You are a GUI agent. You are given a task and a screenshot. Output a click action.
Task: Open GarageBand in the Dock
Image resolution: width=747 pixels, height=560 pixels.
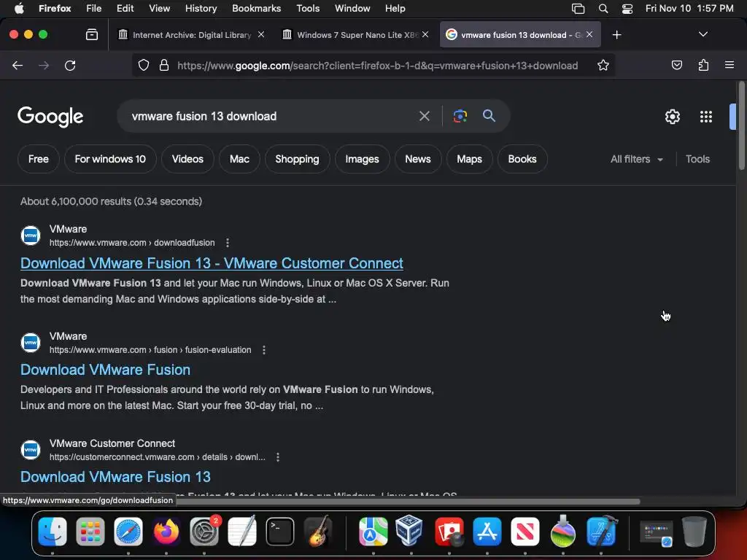coord(318,531)
